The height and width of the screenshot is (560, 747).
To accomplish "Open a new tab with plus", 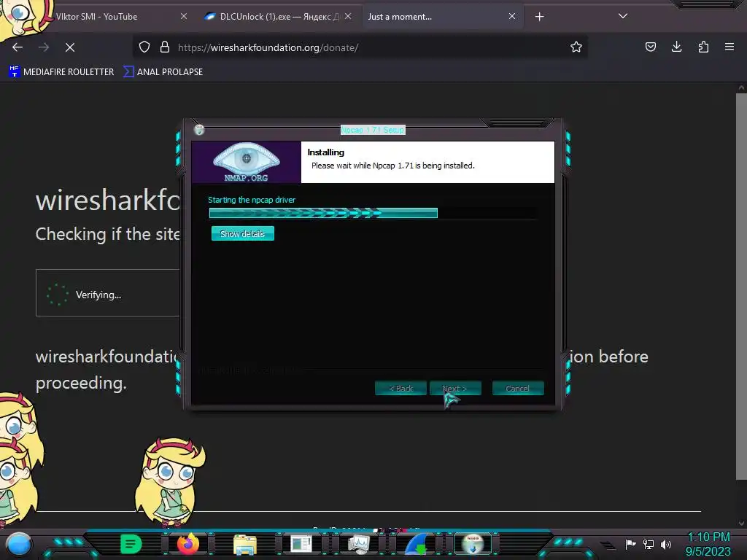I will click(539, 17).
